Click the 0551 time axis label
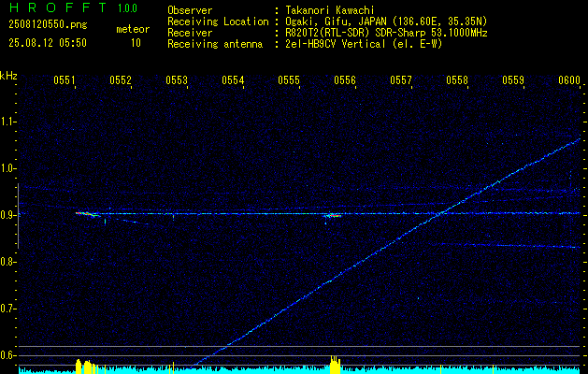Viewport: 588px width, 374px height. (x=65, y=79)
